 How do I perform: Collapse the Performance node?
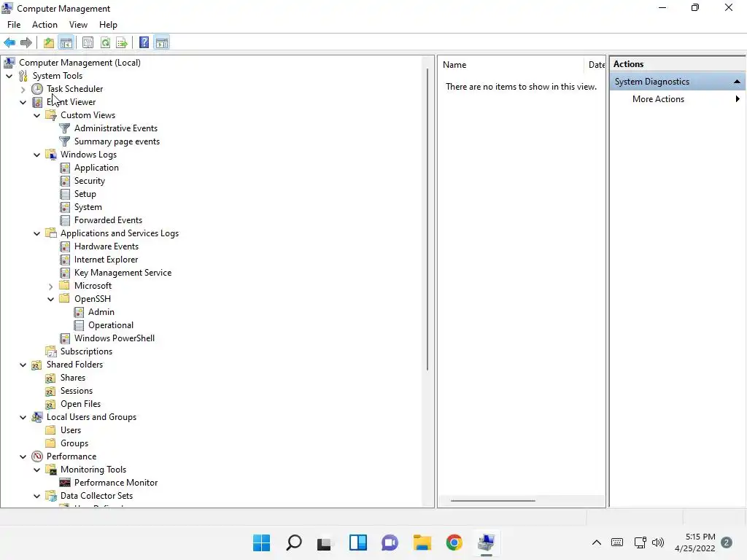click(x=23, y=457)
